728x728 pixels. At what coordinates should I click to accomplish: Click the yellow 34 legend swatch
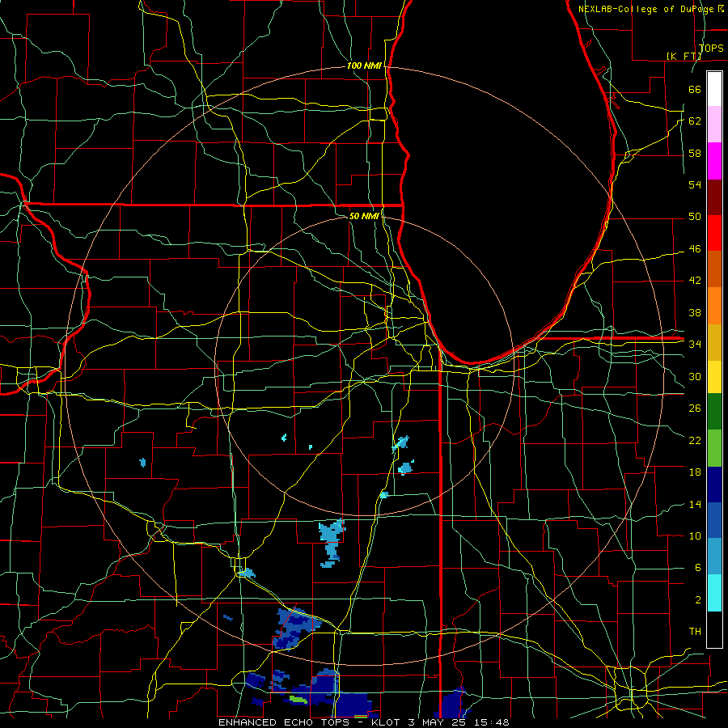coord(714,377)
